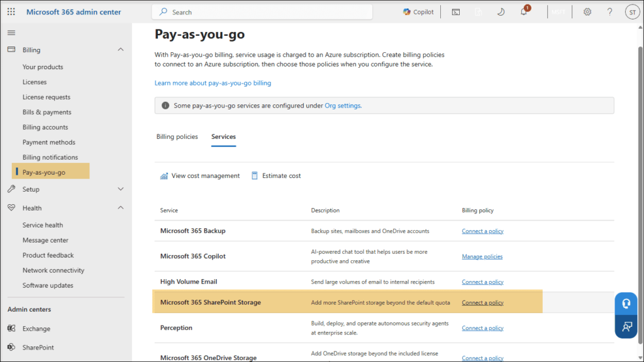
Task: Open Software updates page
Action: (x=48, y=285)
